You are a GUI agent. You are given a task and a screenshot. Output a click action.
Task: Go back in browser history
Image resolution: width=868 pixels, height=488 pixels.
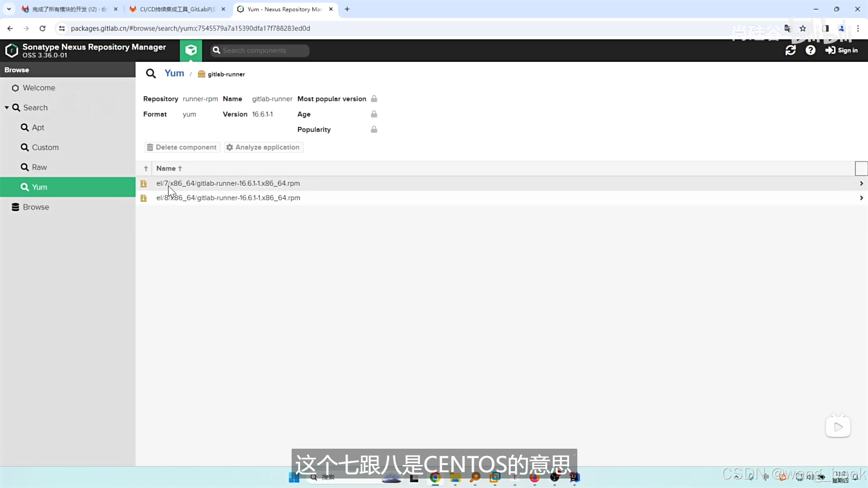(10, 28)
